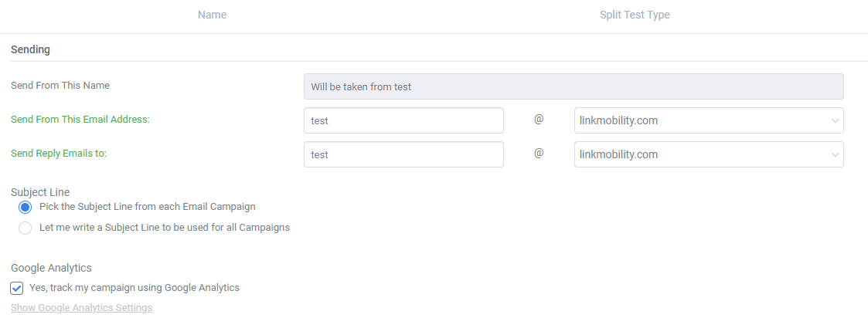Click the Send From This Name field

574,87
